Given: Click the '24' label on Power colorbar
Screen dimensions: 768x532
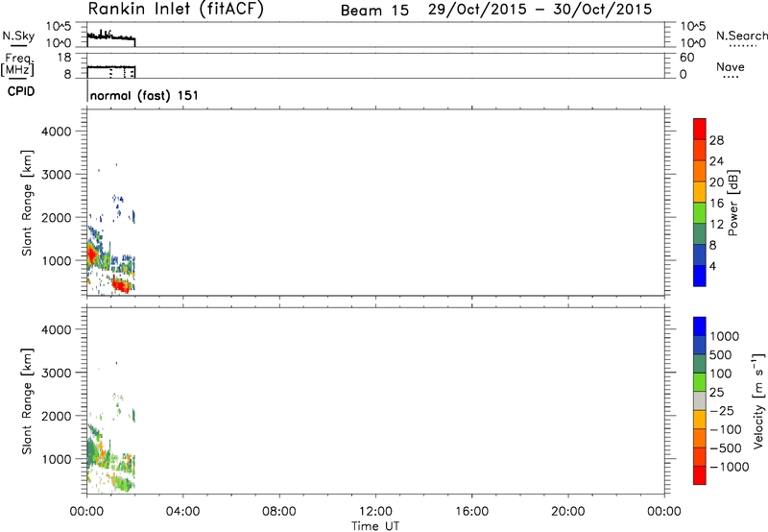Looking at the screenshot, I should click(716, 161).
